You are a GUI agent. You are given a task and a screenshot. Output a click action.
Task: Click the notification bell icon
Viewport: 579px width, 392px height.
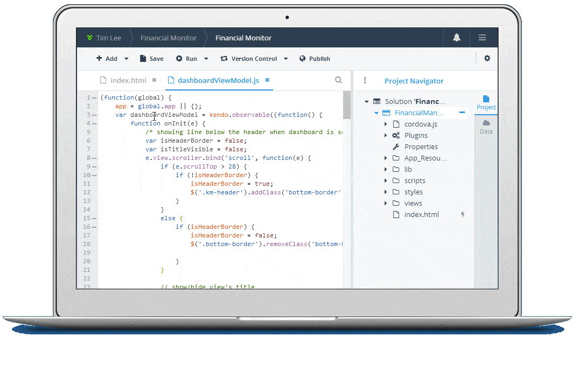pyautogui.click(x=457, y=37)
